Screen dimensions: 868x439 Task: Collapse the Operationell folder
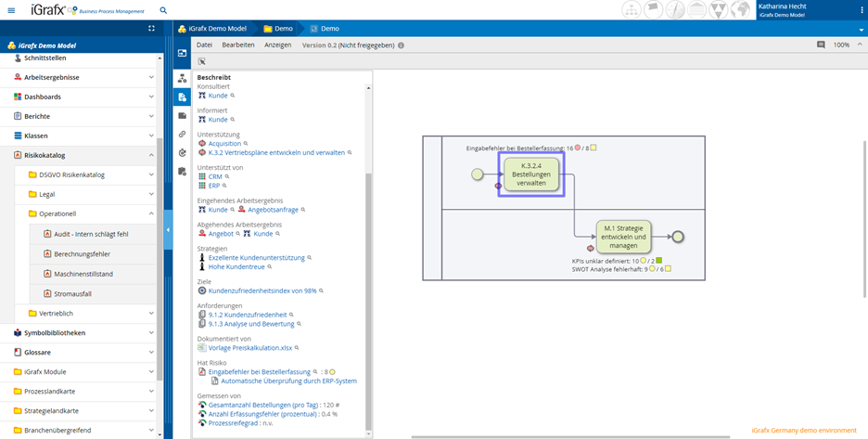[151, 213]
